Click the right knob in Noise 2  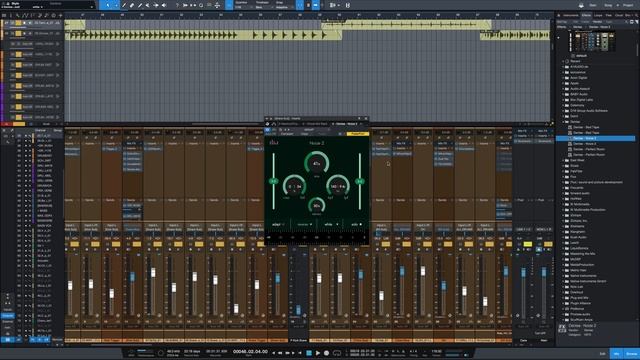coord(338,186)
